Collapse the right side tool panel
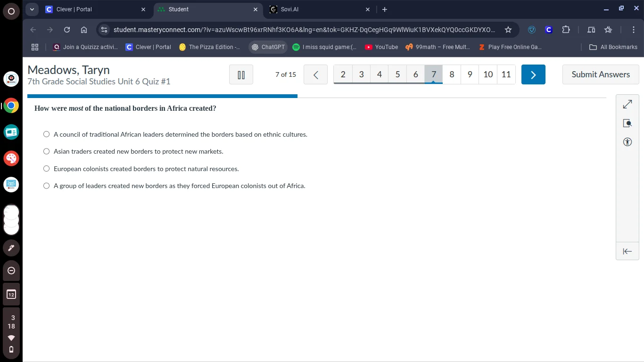Viewport: 644px width, 362px height. (x=627, y=251)
